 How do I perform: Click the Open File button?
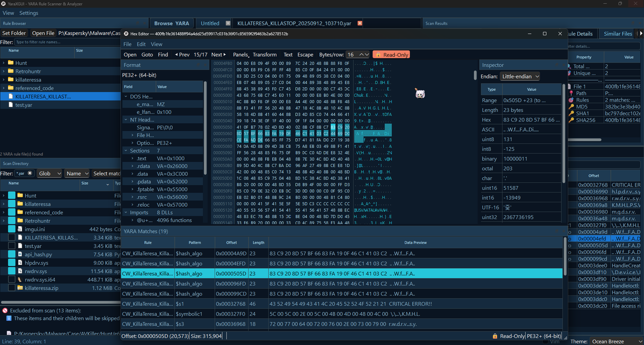[x=43, y=33]
